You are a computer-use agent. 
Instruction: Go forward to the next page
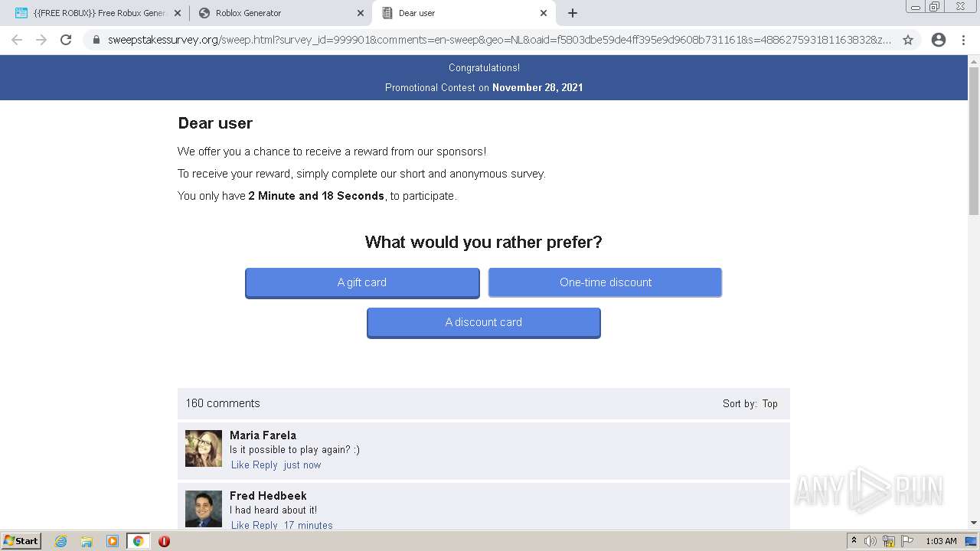click(x=41, y=40)
